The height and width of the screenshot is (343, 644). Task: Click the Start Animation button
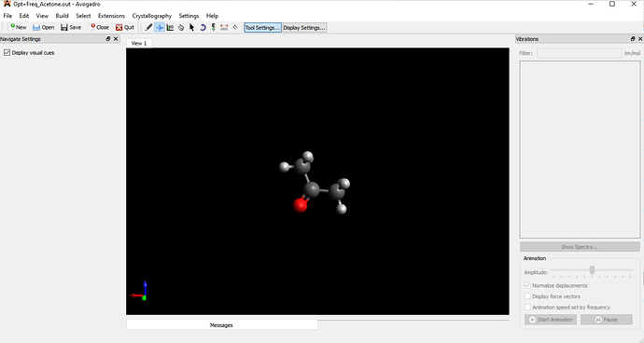(551, 319)
